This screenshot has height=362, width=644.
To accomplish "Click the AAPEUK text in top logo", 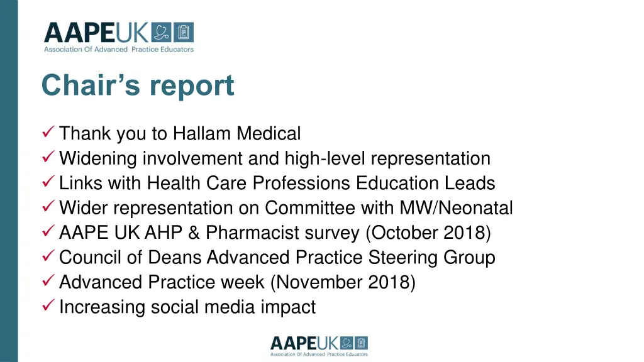I will [96, 33].
